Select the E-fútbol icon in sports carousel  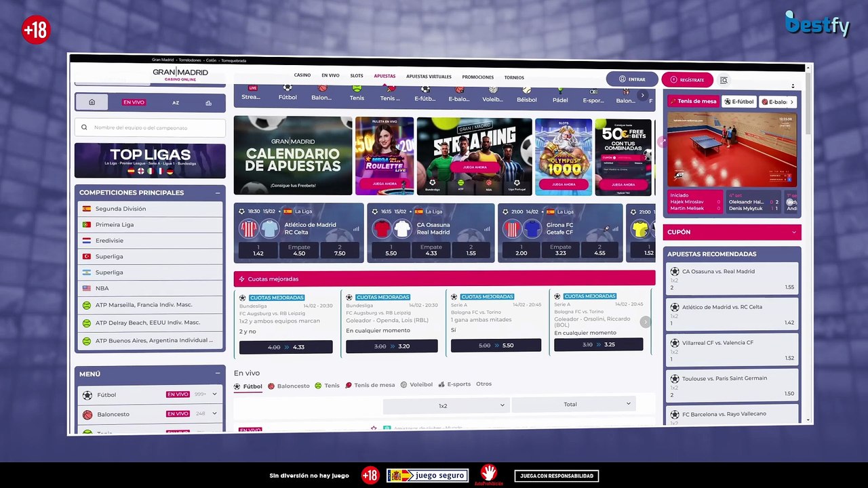(x=425, y=94)
